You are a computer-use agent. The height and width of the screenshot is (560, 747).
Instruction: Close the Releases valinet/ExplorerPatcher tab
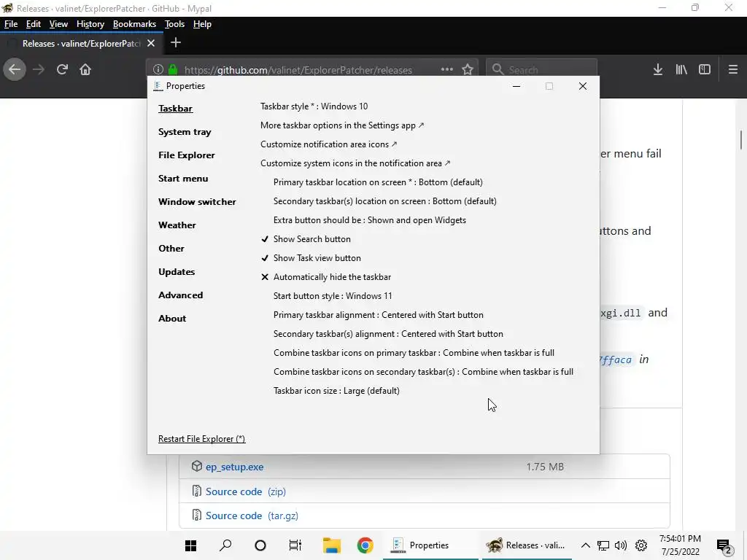coord(151,43)
